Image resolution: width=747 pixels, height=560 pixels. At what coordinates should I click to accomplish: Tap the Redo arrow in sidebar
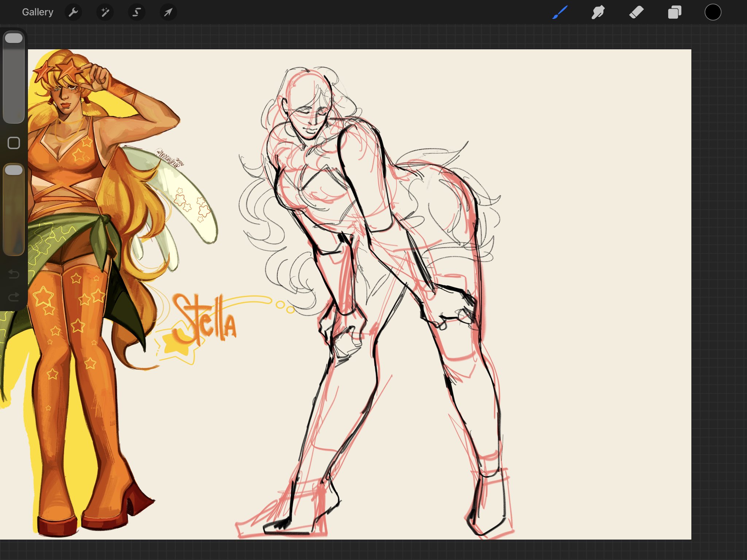click(x=14, y=297)
